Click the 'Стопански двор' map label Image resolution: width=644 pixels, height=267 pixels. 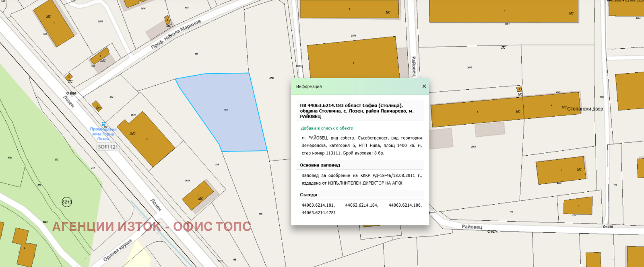585,109
